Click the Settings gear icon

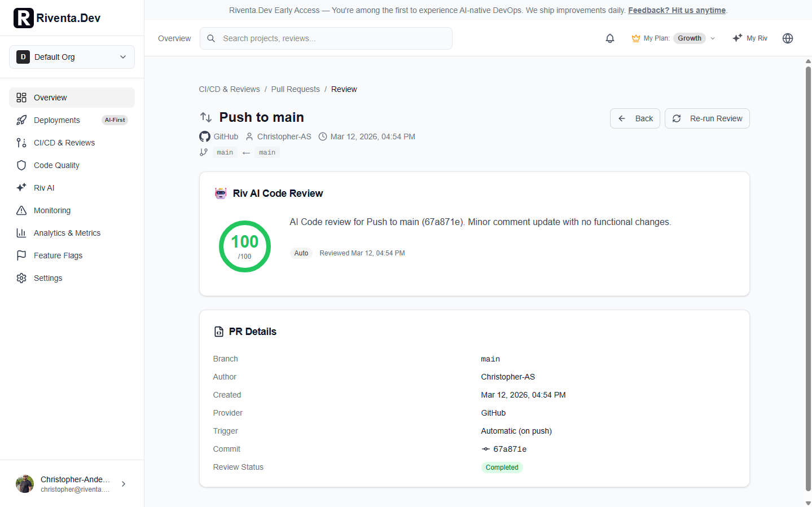pos(21,278)
